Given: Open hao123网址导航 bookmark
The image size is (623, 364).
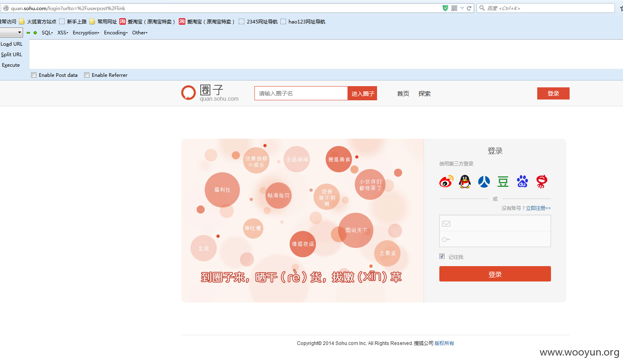Looking at the screenshot, I should [303, 21].
